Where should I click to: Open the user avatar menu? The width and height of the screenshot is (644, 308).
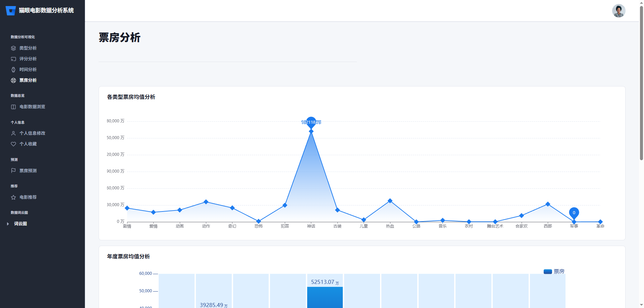coord(619,11)
